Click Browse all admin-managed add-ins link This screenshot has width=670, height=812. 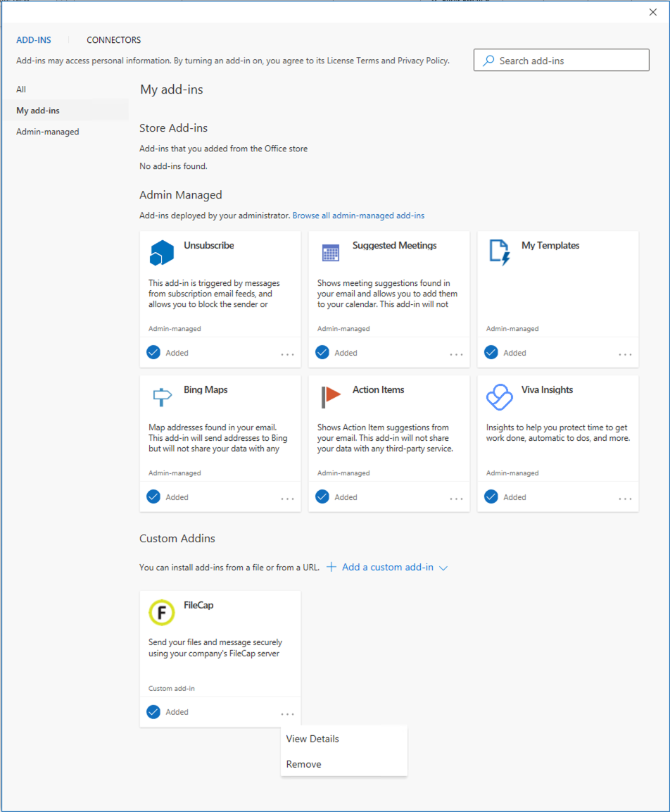point(359,215)
